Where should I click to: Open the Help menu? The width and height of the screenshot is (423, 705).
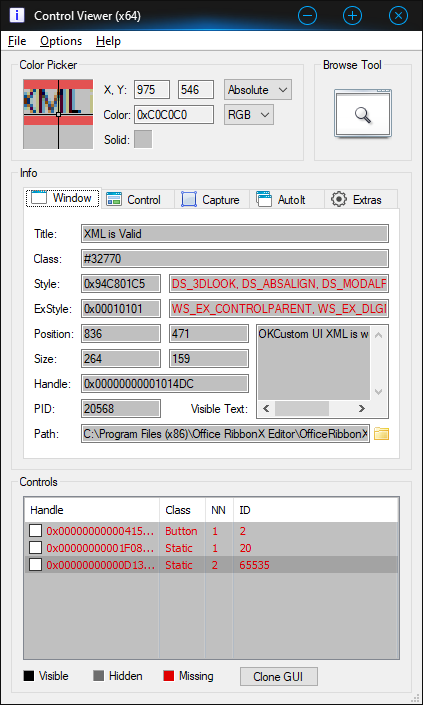pyautogui.click(x=108, y=41)
